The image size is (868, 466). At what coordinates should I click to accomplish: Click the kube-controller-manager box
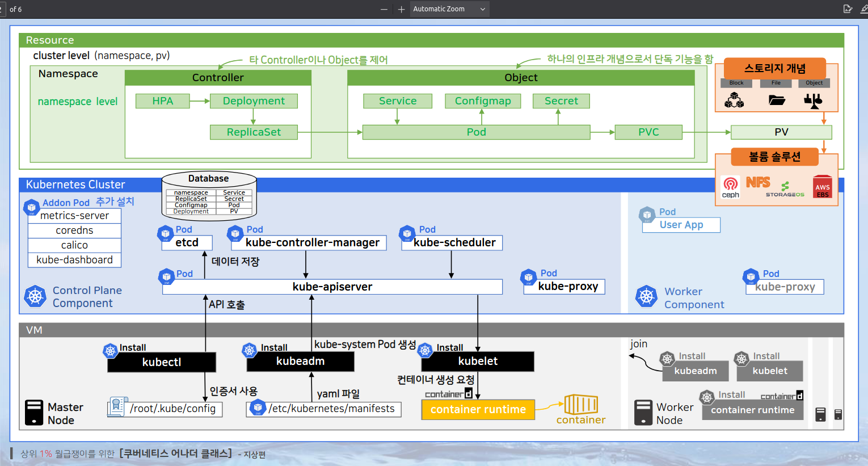[x=309, y=243]
